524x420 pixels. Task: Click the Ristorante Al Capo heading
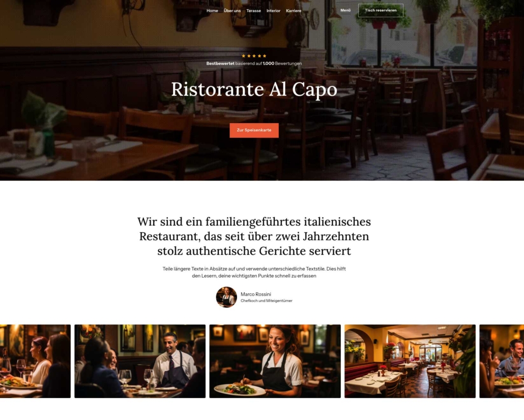coord(254,89)
